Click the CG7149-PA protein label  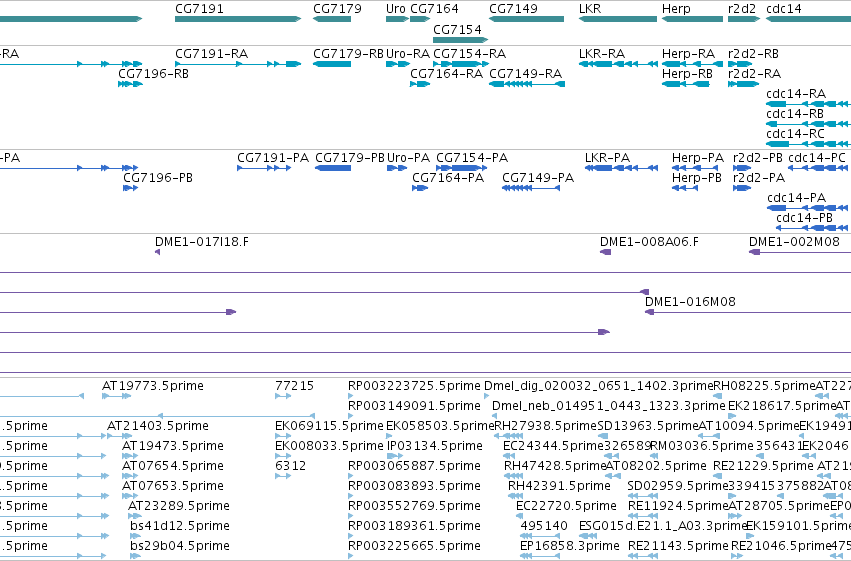[x=538, y=178]
